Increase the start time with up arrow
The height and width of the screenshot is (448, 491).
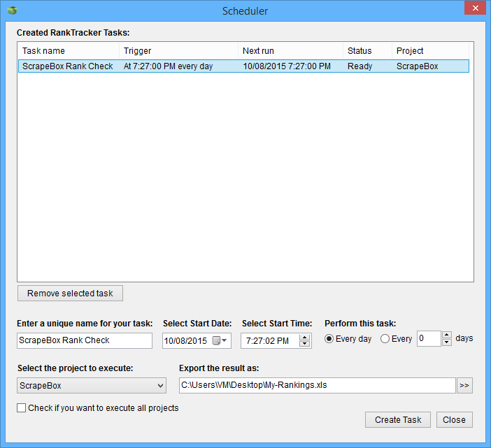[304, 337]
